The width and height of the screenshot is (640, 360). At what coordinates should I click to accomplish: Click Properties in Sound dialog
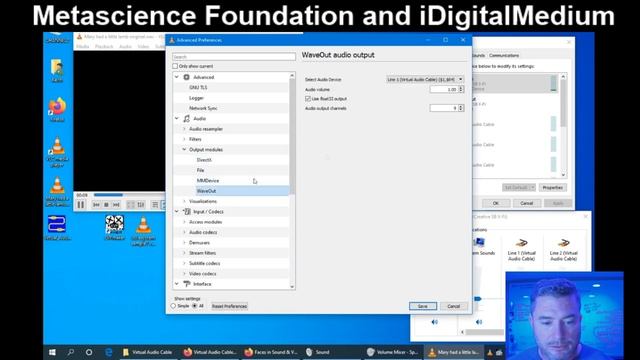pos(553,188)
